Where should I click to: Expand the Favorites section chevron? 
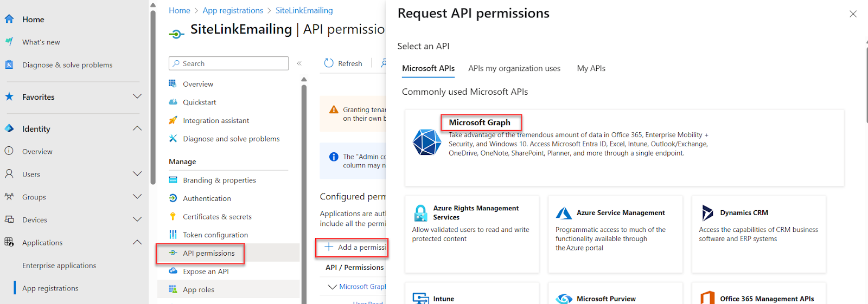point(137,96)
